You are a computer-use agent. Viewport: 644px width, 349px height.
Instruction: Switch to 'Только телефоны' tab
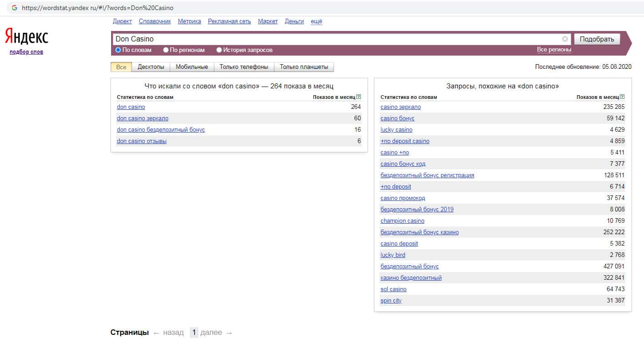pos(244,67)
